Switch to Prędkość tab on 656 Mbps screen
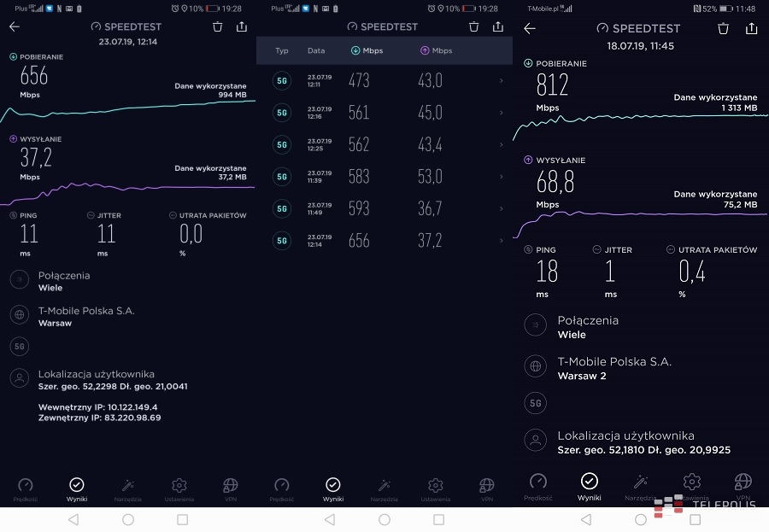Image resolution: width=769 pixels, height=532 pixels. click(x=25, y=488)
